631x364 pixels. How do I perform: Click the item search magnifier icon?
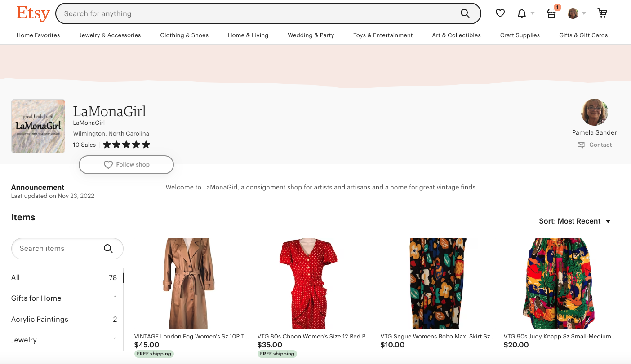pos(108,249)
